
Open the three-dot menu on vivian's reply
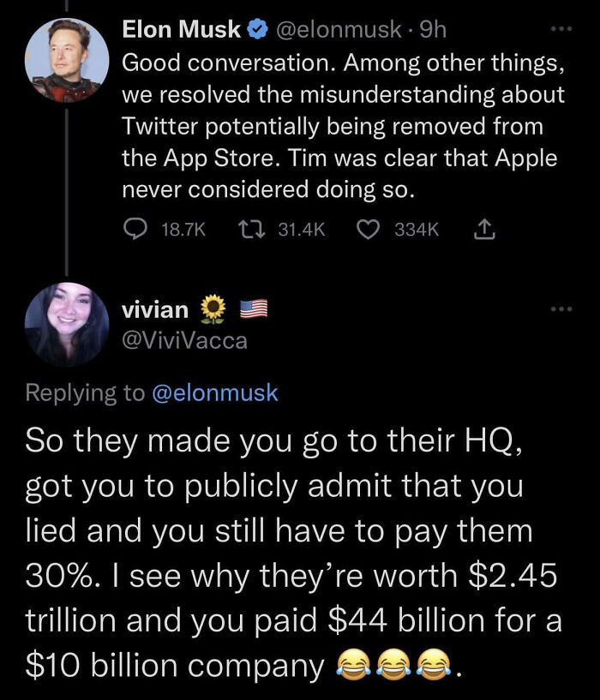click(561, 308)
